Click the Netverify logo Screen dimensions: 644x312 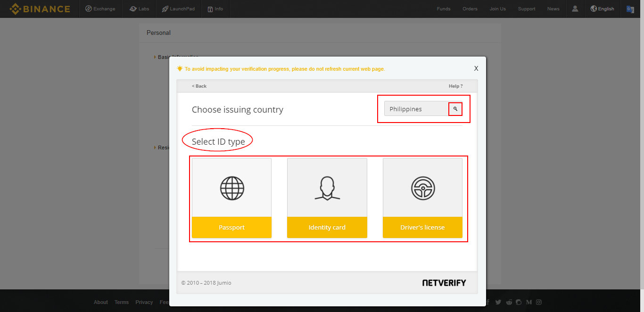[444, 283]
